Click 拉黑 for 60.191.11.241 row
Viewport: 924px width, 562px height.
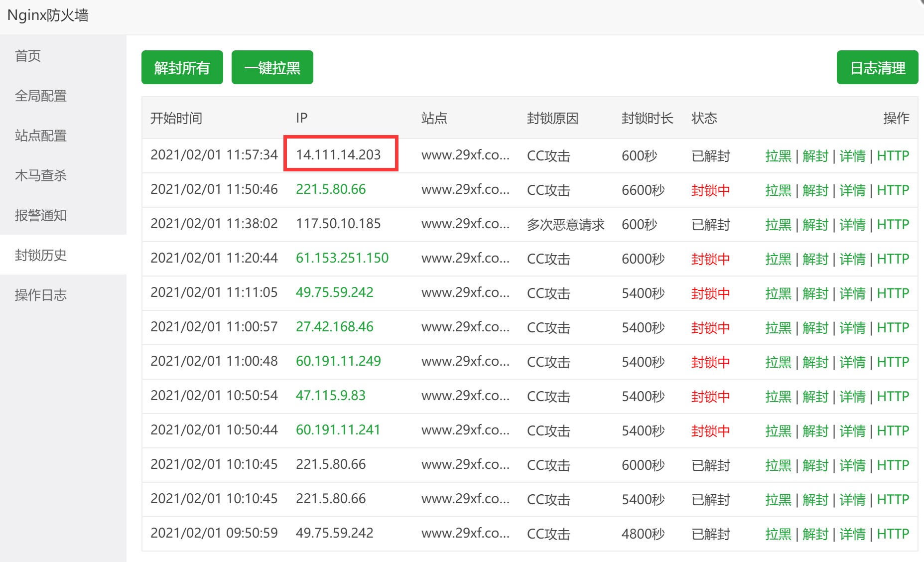click(778, 431)
